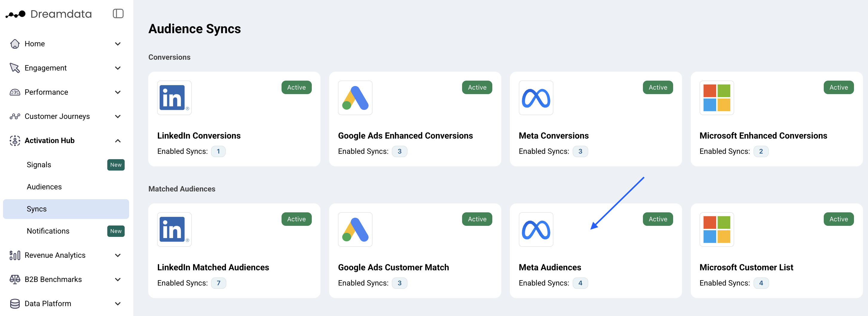Click Active badge on Google Ads Enhanced Conversions card
This screenshot has height=316, width=868.
(477, 88)
